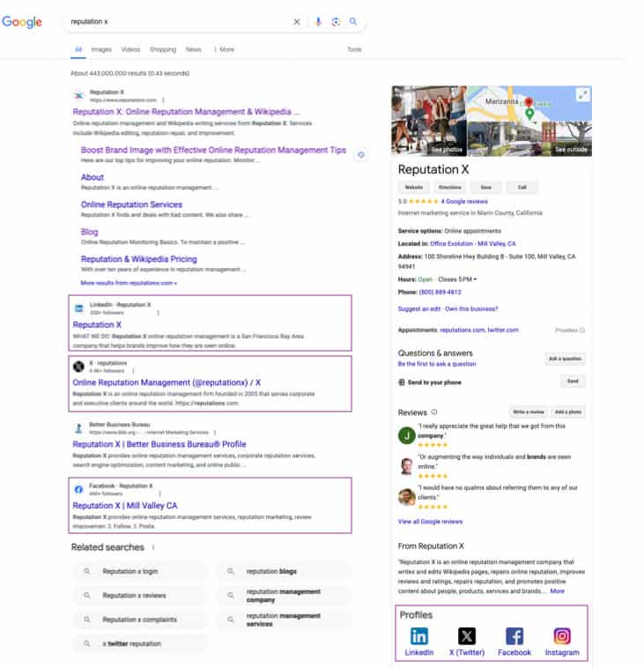Image resolution: width=644 pixels, height=668 pixels.
Task: Open 'Office Evolution - Mill Valley, CA' link
Action: coord(473,244)
